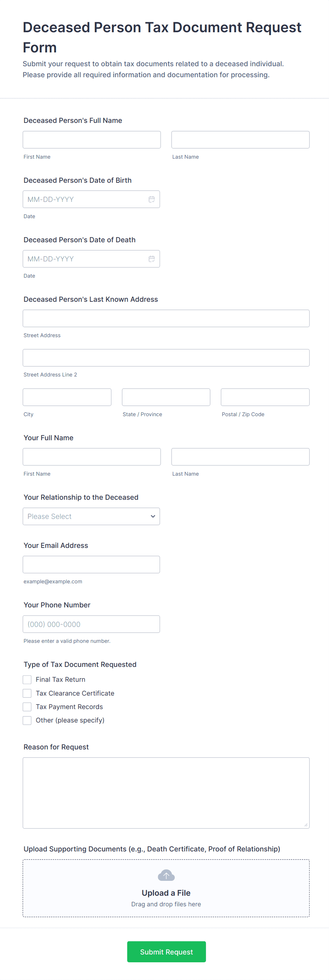Click the Reason for Request text area
Viewport: 329px width, 980px height.
pyautogui.click(x=166, y=793)
